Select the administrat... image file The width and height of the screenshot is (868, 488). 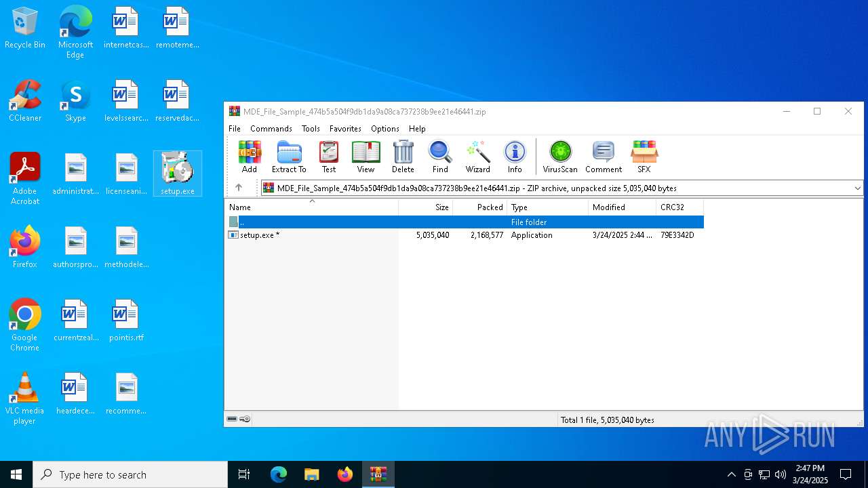coord(75,175)
